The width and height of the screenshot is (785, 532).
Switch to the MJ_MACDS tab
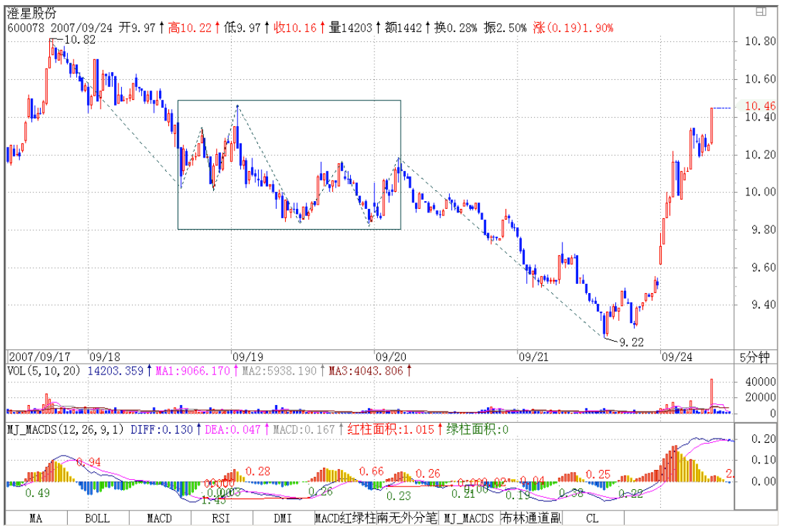(x=469, y=518)
